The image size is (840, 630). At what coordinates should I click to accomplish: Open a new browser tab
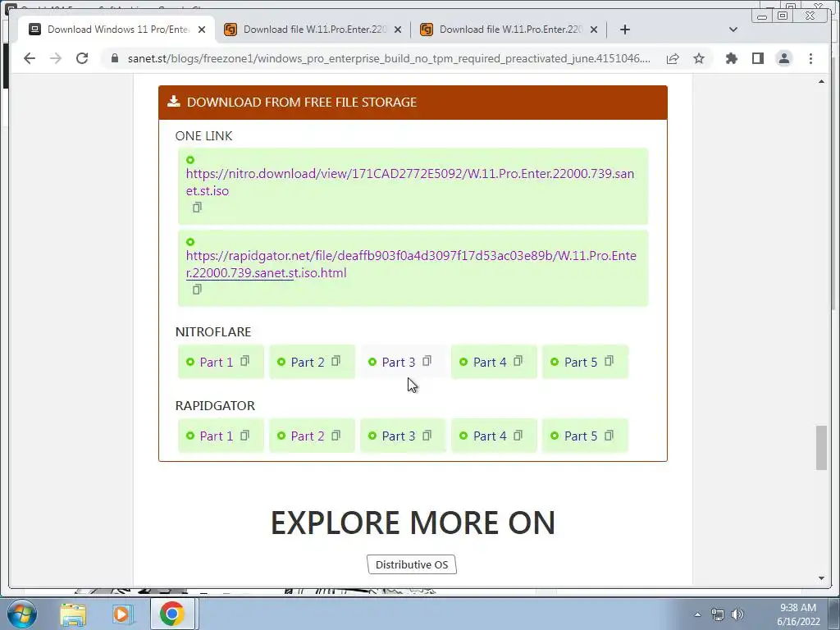(624, 30)
